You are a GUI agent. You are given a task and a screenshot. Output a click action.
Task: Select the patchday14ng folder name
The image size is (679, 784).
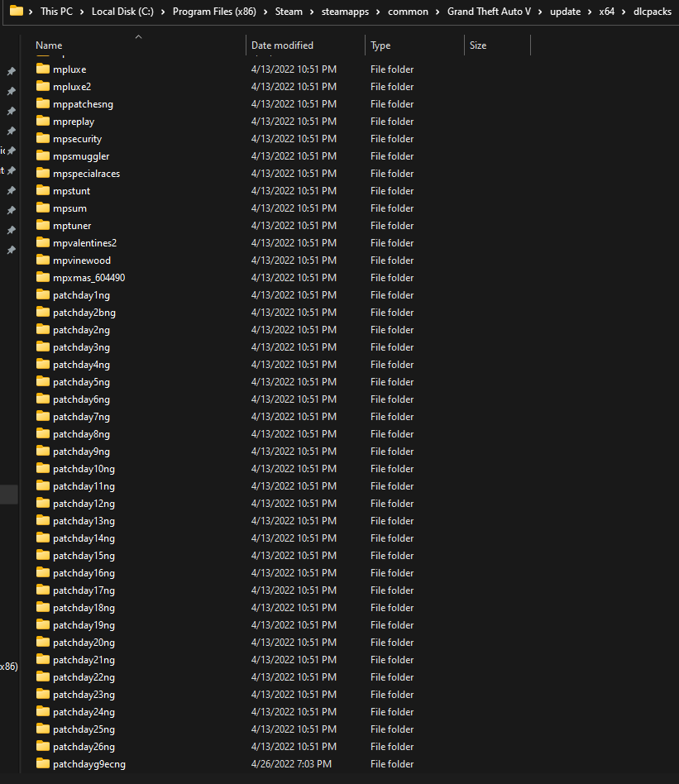click(84, 538)
